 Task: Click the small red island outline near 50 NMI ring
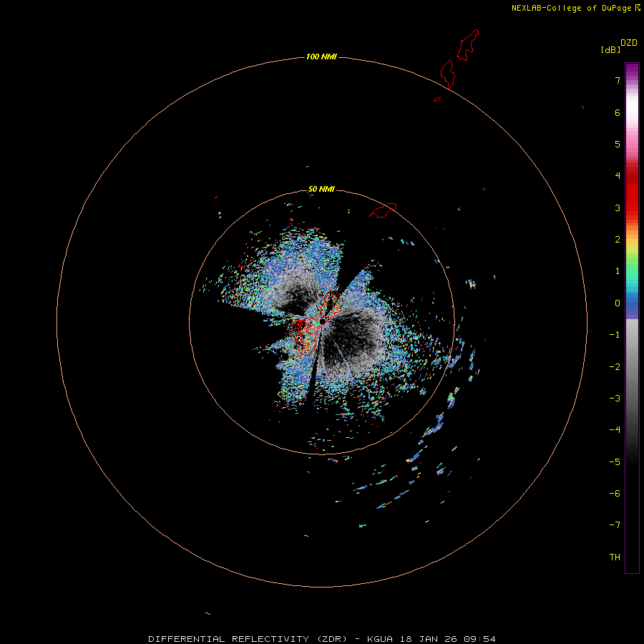[x=383, y=210]
